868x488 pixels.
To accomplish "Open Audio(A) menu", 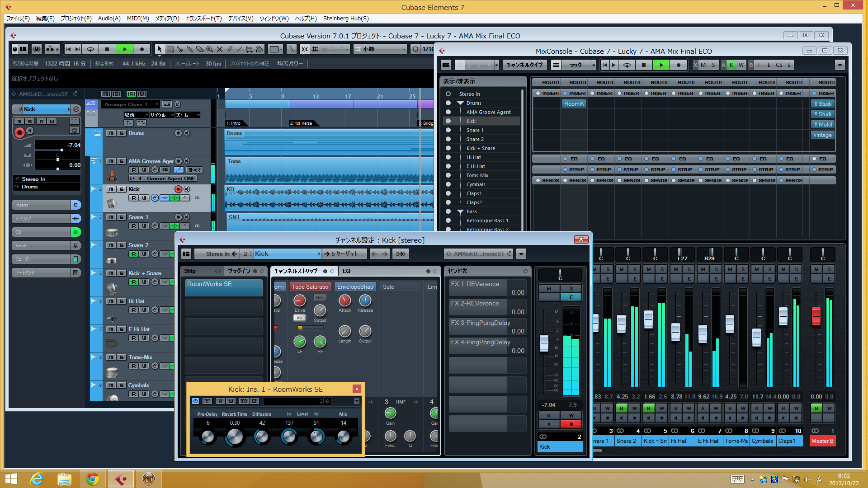I will (x=109, y=18).
